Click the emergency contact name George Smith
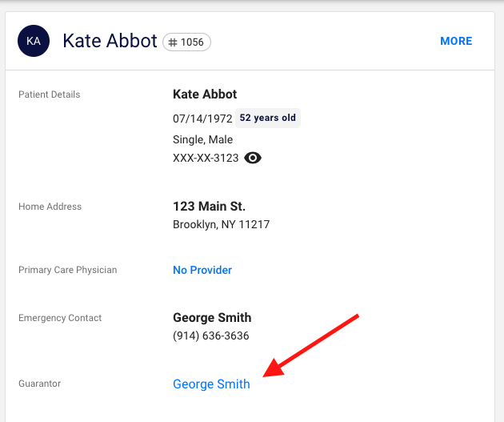504x422 pixels. pos(212,317)
